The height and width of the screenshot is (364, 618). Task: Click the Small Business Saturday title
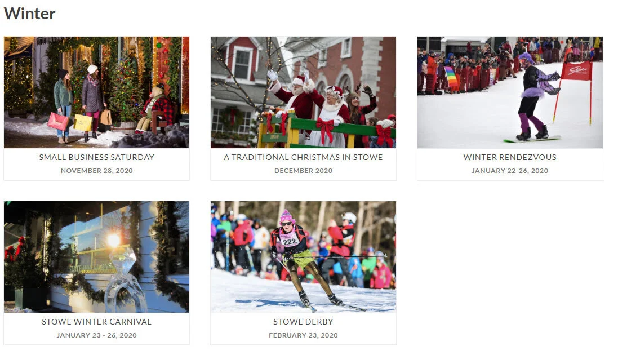(x=96, y=157)
